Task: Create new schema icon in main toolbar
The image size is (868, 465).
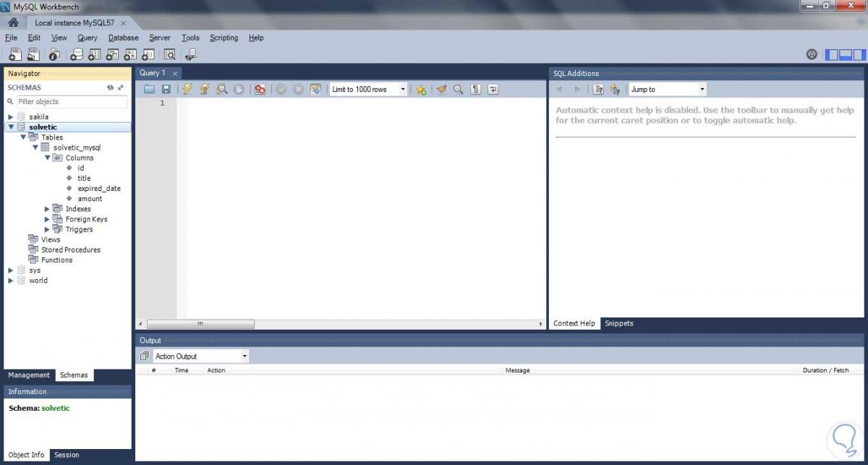Action: (x=77, y=54)
